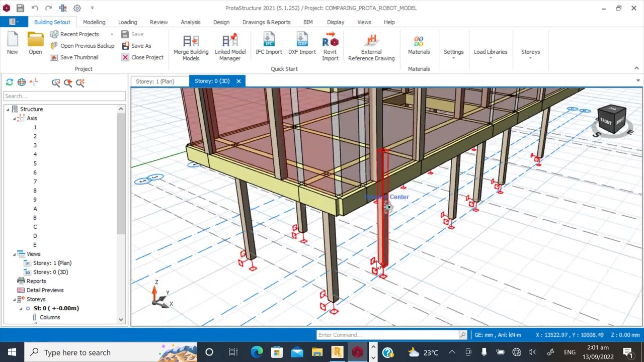Switch to the Analysis ribbon tab
This screenshot has width=644, height=362.
pyautogui.click(x=190, y=22)
